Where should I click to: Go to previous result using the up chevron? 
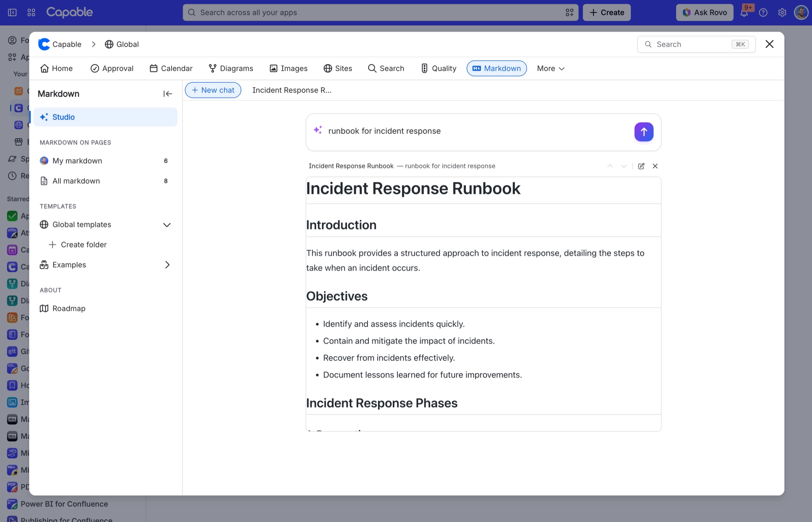coord(610,166)
